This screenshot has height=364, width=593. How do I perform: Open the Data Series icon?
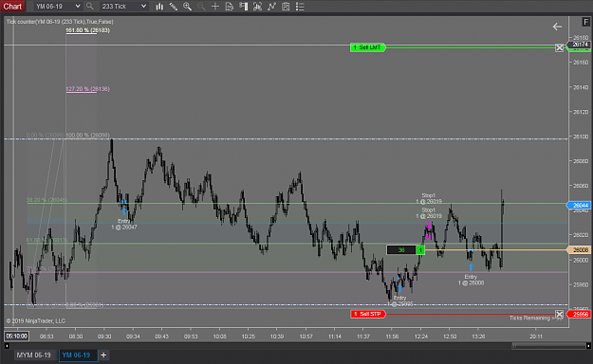pos(257,7)
